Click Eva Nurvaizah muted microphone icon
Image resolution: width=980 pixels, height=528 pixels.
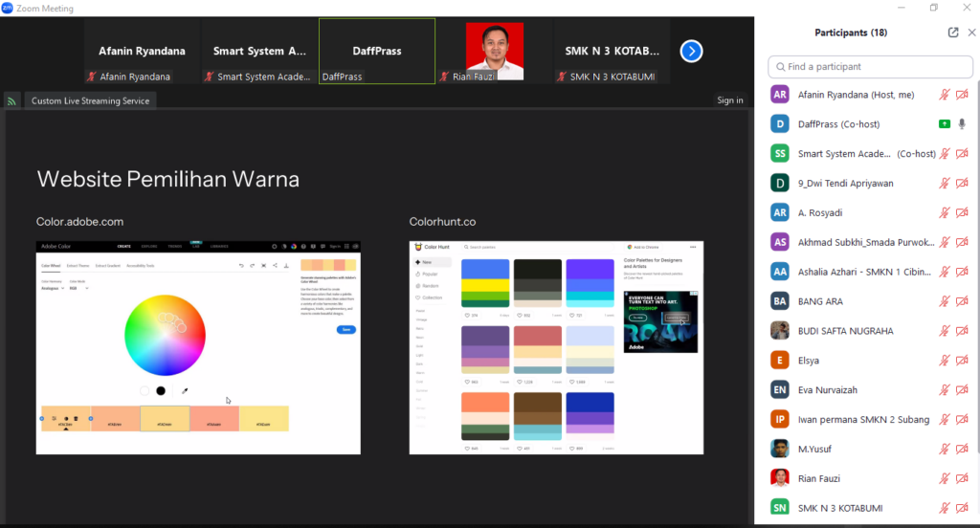click(x=945, y=390)
